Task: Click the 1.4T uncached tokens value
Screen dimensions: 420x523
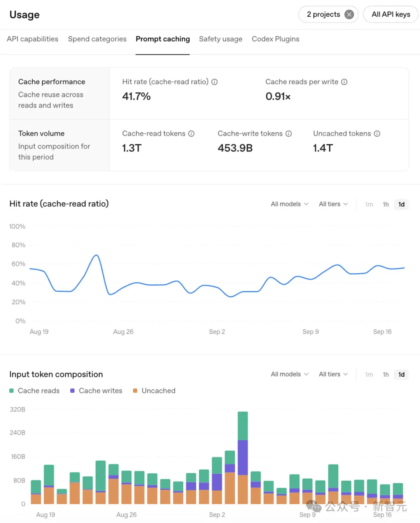Action: coord(323,148)
